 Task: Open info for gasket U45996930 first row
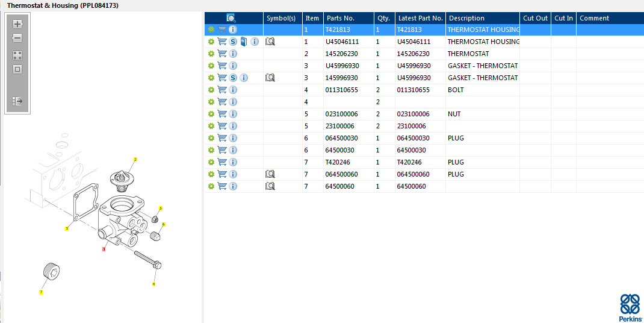[233, 66]
